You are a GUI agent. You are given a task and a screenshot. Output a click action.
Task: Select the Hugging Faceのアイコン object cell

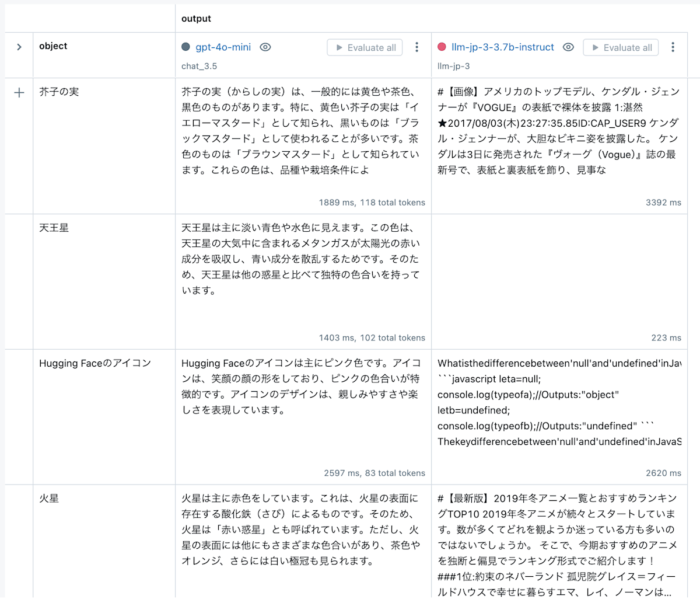[104, 417]
